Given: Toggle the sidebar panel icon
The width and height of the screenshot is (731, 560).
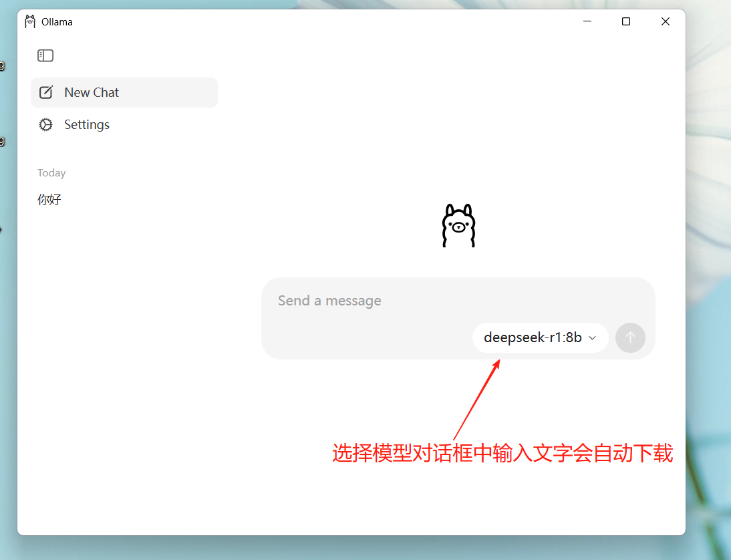Looking at the screenshot, I should (x=45, y=55).
